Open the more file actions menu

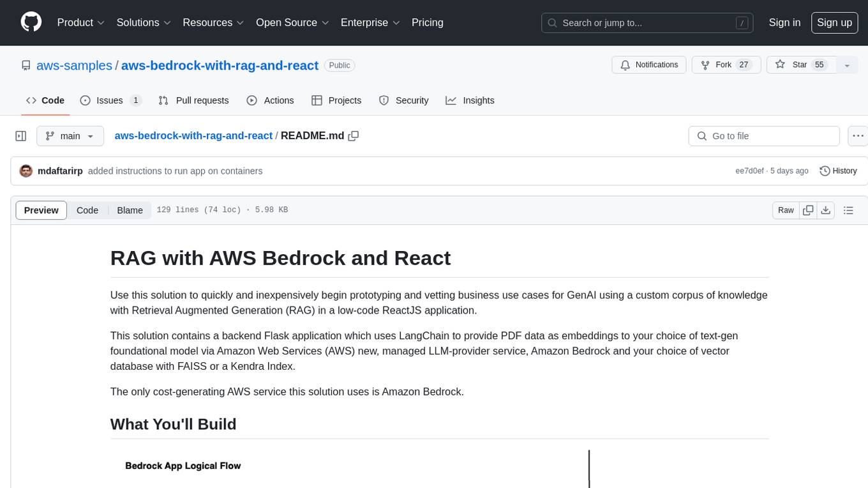coord(858,136)
